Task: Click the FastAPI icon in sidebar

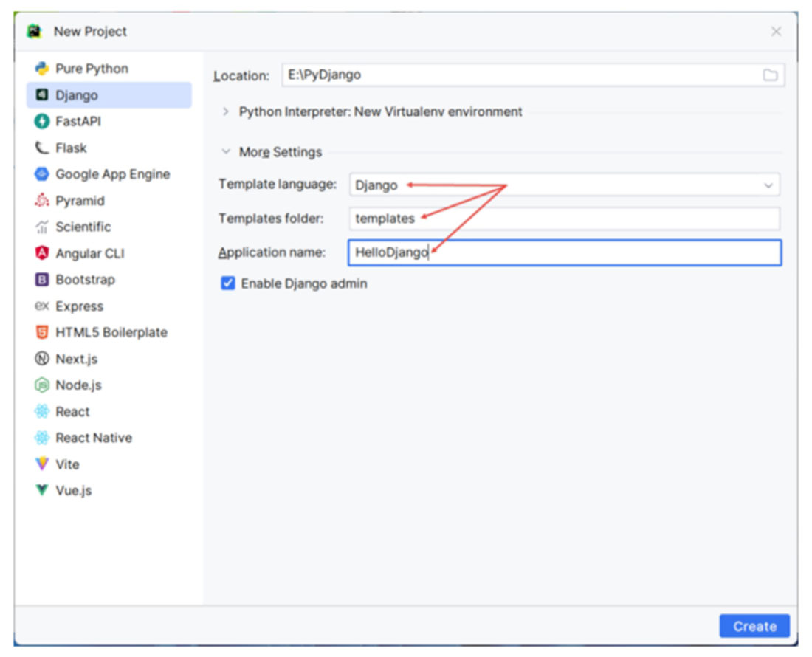Action: [x=42, y=122]
